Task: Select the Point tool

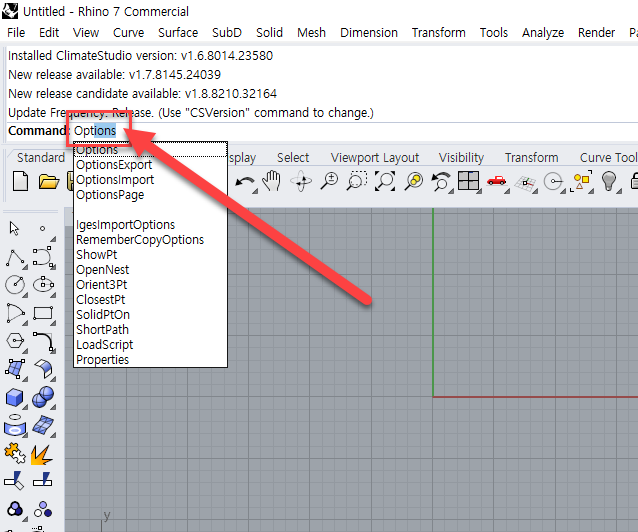Action: pyautogui.click(x=42, y=229)
